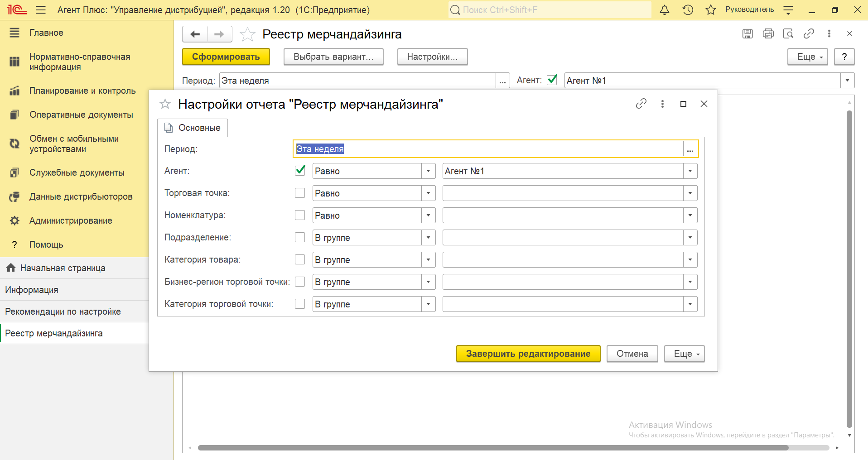This screenshot has height=460, width=868.
Task: Click Данные дистрибьюторов sidebar icon
Action: [x=14, y=196]
